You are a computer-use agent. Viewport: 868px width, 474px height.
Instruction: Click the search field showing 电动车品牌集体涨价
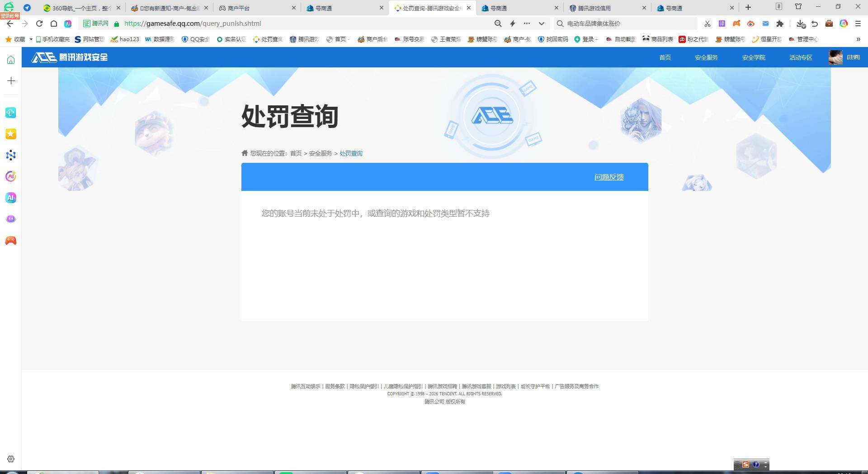pos(626,23)
